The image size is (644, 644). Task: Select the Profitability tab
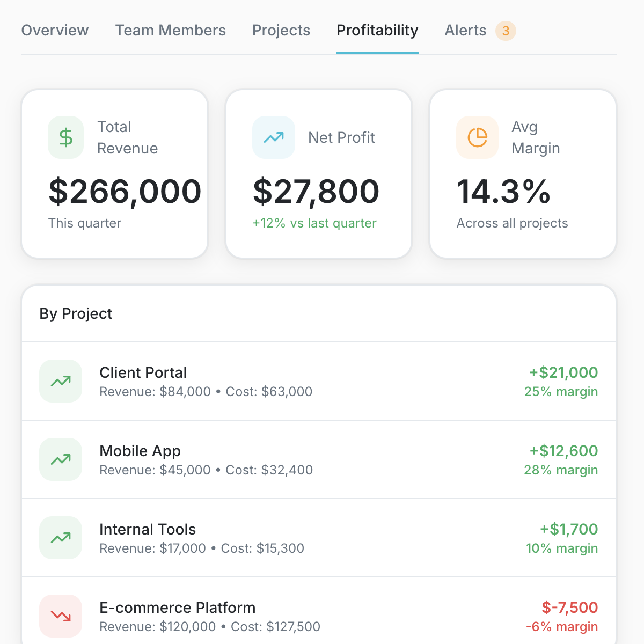(377, 31)
